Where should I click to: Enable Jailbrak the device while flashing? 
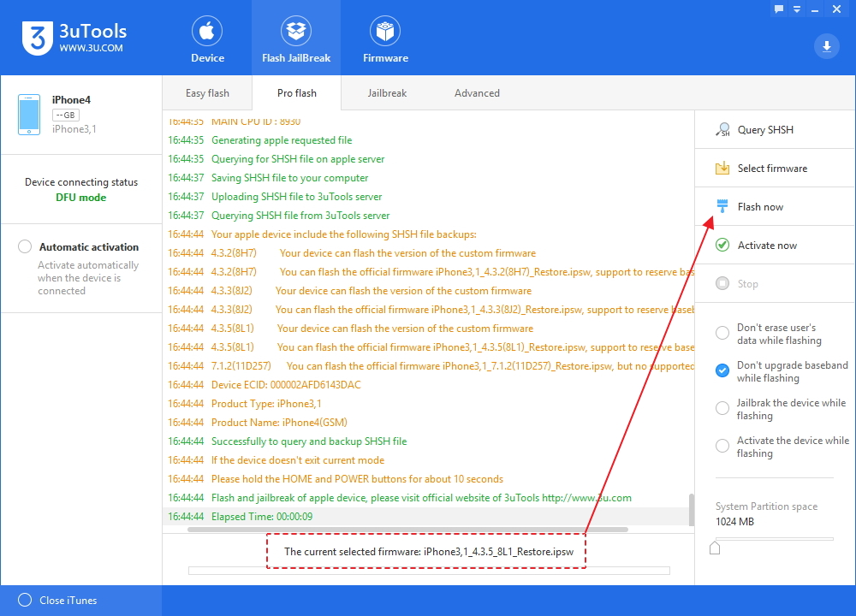point(722,408)
